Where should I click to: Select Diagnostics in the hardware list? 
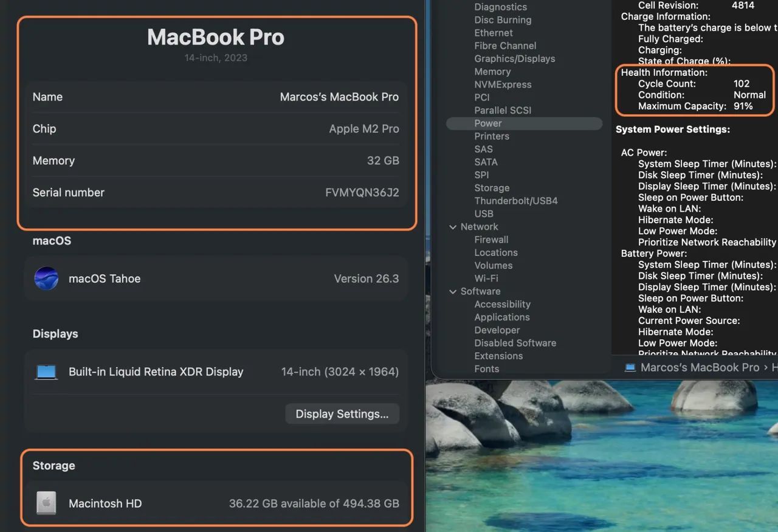(500, 7)
